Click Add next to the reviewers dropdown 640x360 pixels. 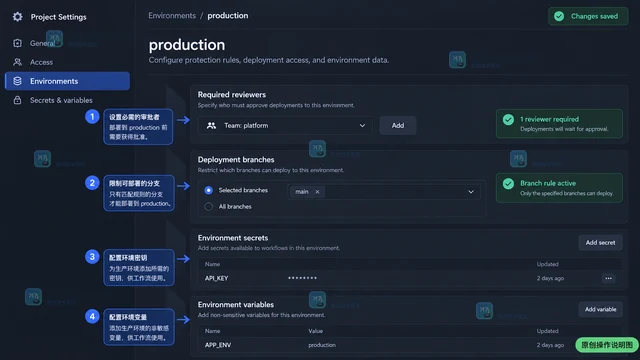(398, 126)
